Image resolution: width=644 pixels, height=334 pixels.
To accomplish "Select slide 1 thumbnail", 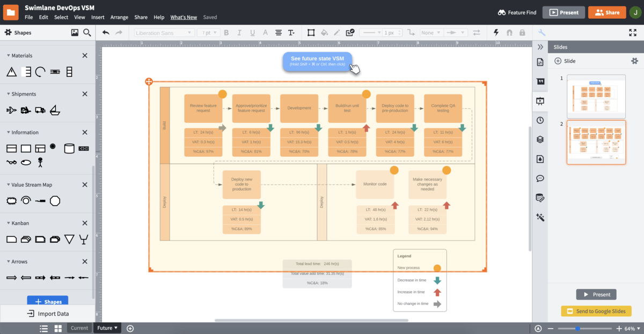I will click(596, 96).
